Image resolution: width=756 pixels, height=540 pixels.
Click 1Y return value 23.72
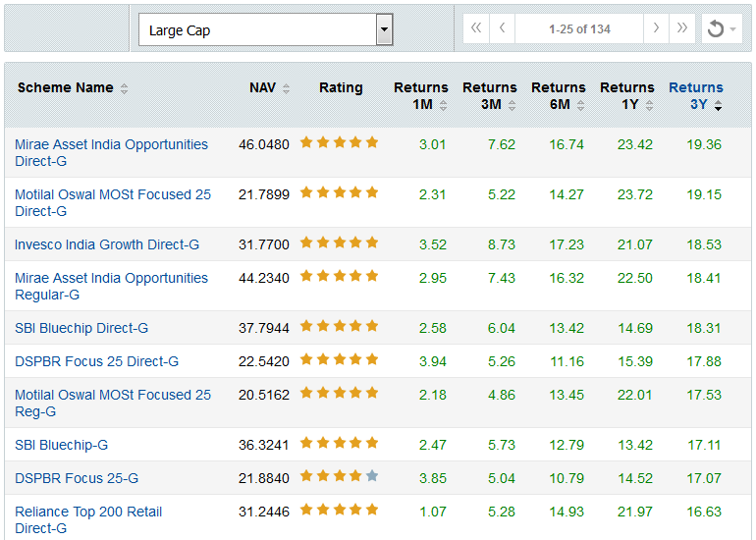click(x=635, y=194)
